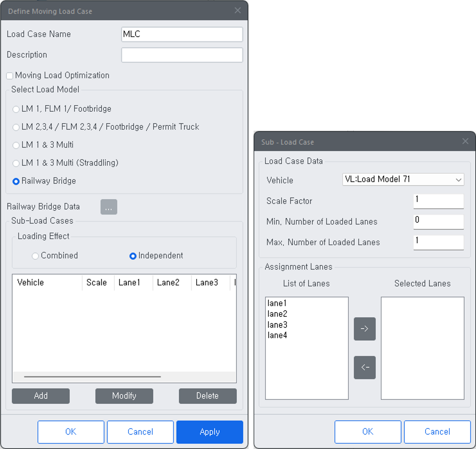The width and height of the screenshot is (476, 449).
Task: Apply the moving load case settings
Action: (x=210, y=432)
